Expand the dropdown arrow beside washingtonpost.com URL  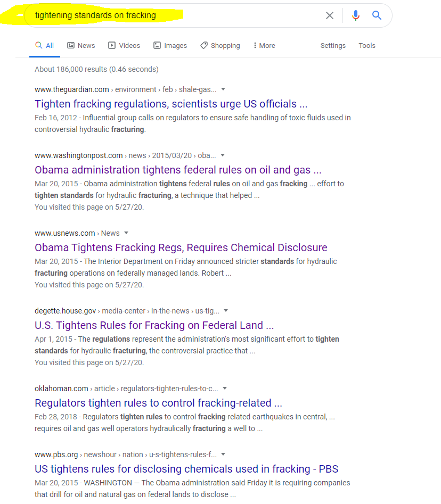point(223,155)
